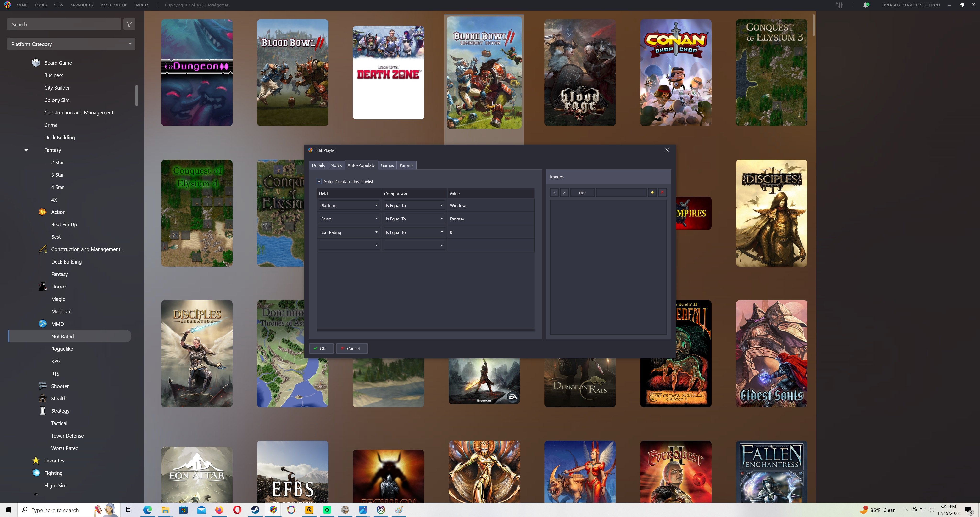
Task: Close the Edit Playlist dialog
Action: [667, 150]
